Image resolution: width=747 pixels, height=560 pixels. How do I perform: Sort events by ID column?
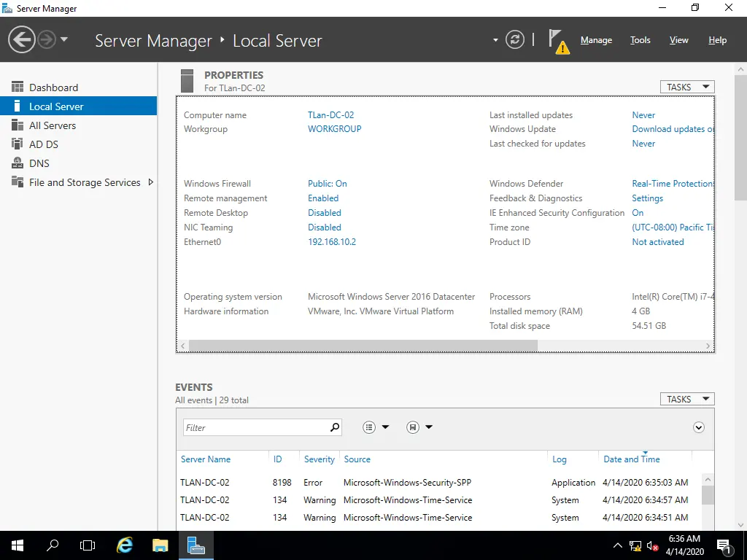pyautogui.click(x=277, y=459)
